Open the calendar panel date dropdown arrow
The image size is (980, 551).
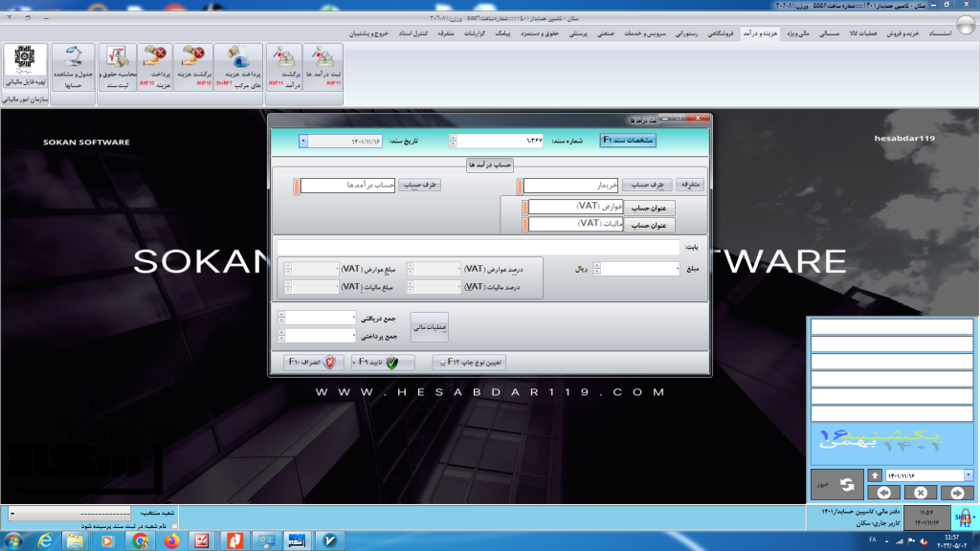coord(969,476)
